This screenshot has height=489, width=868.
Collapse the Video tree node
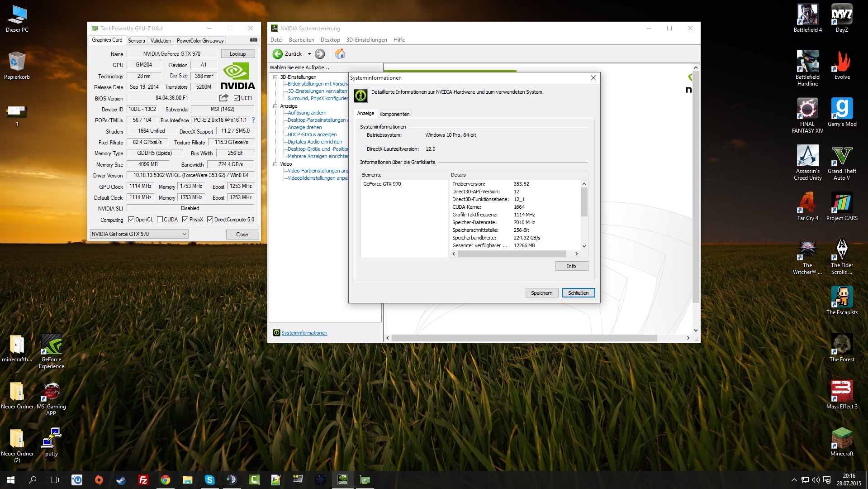coord(275,164)
